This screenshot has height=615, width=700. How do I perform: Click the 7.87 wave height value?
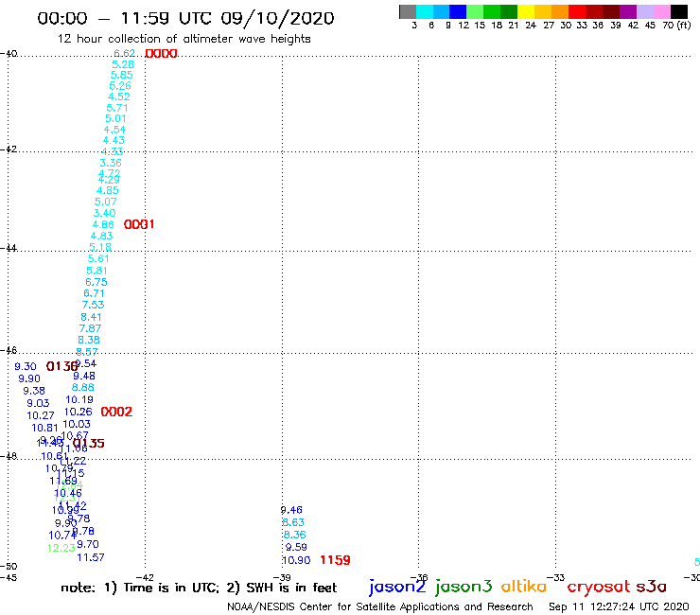90,328
